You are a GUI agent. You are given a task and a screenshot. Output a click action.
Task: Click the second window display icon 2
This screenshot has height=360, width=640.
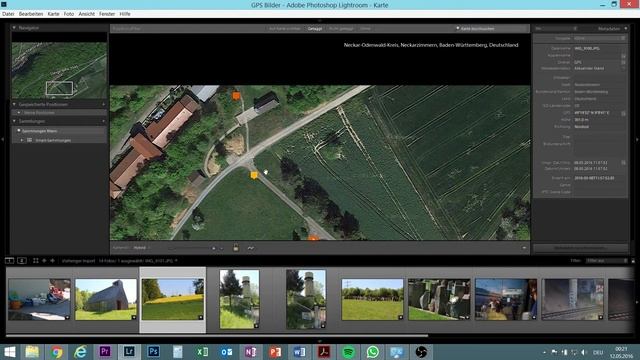point(22,260)
